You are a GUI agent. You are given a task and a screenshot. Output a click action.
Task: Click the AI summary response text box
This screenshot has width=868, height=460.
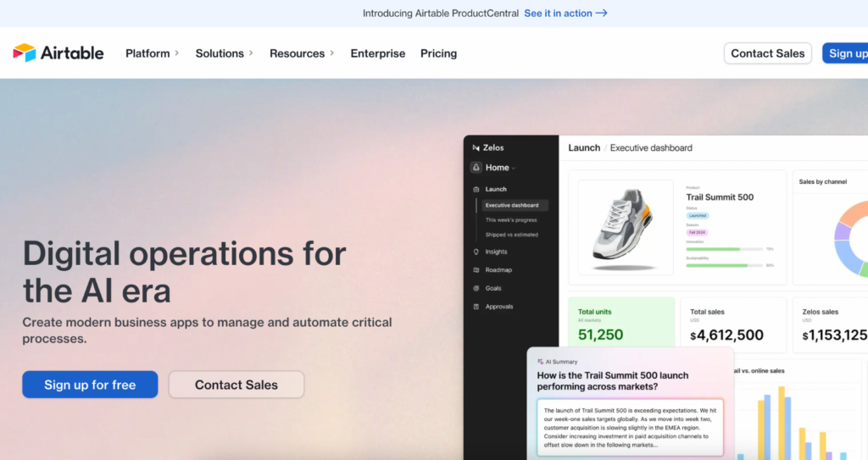tap(630, 427)
